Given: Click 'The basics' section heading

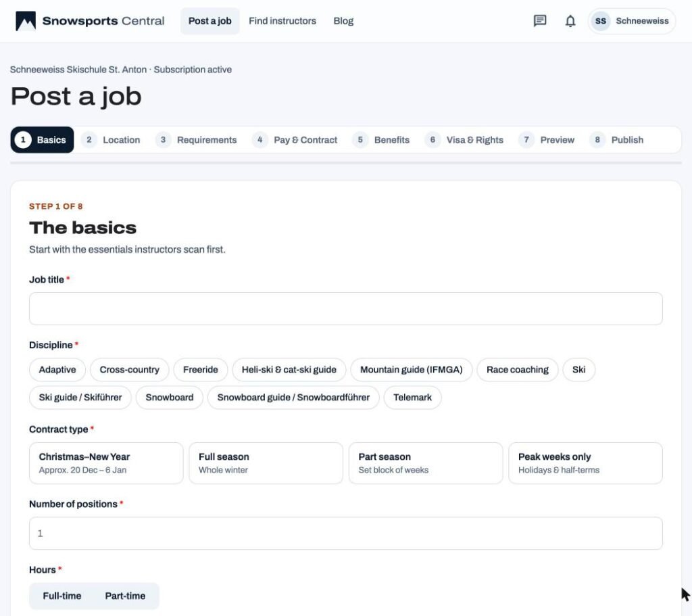Looking at the screenshot, I should (82, 228).
